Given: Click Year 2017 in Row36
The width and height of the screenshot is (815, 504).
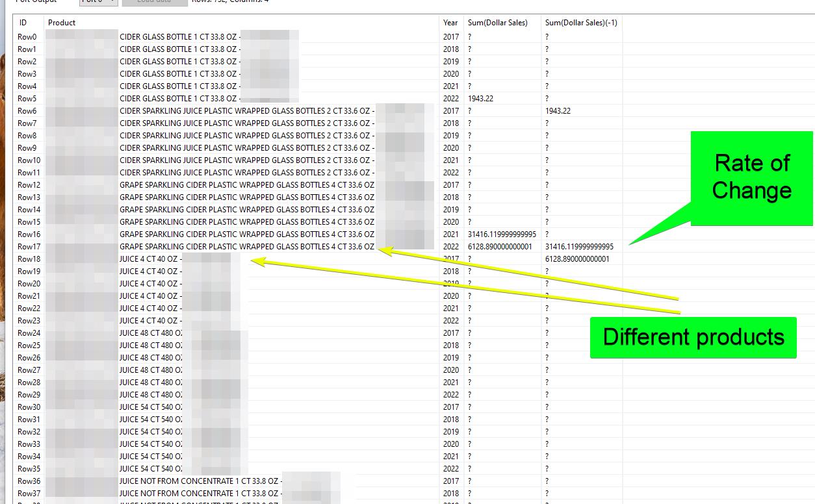Looking at the screenshot, I should [x=451, y=481].
